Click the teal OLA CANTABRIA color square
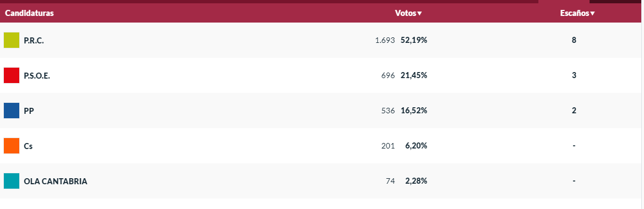The width and height of the screenshot is (644, 209). (12, 181)
